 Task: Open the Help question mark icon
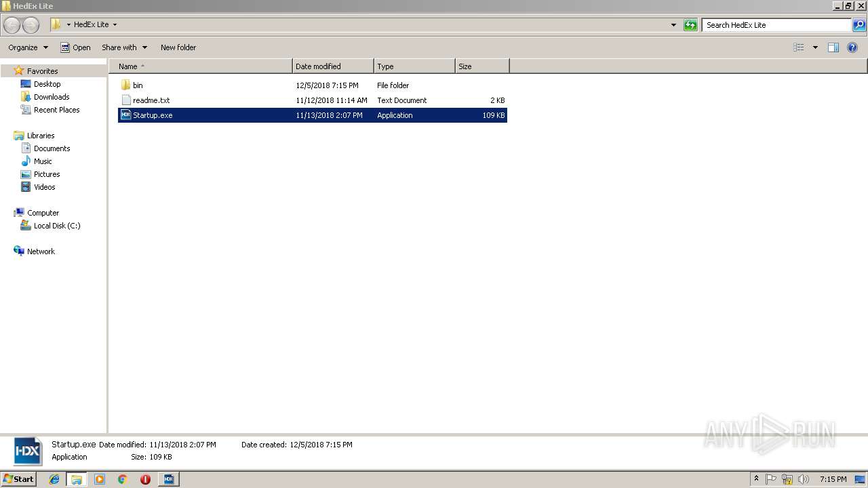pyautogui.click(x=852, y=47)
